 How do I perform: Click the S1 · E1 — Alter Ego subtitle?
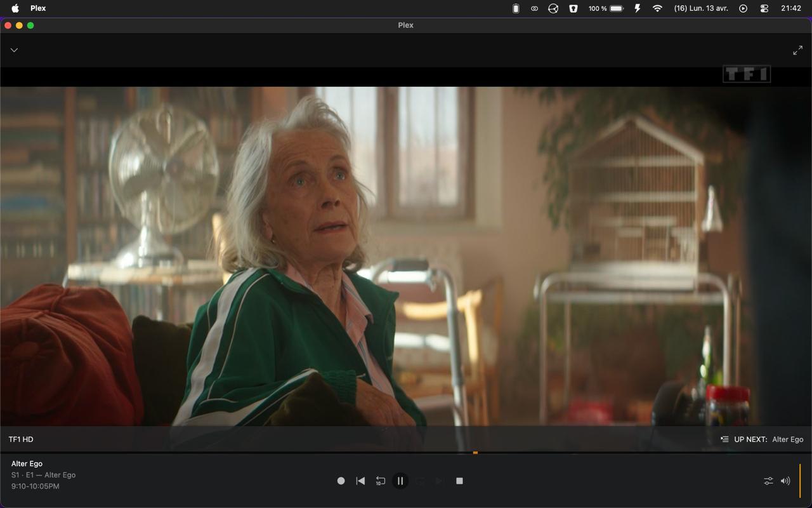[x=43, y=475]
